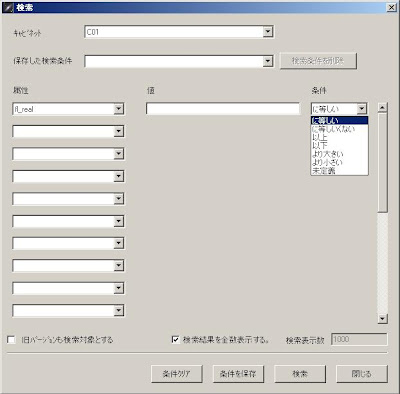This screenshot has height=394, width=400.
Task: Click the 検索表示数 field showing 1000
Action: click(x=359, y=339)
